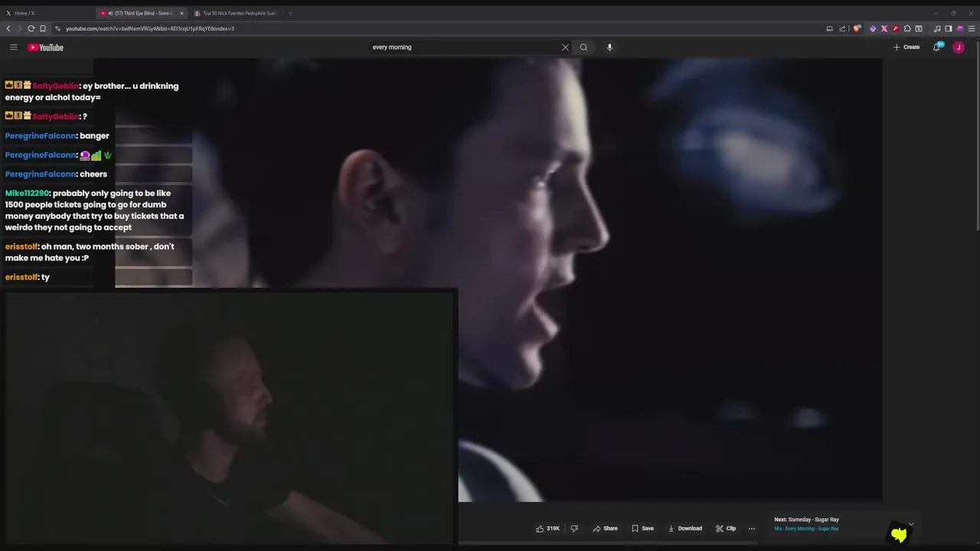This screenshot has width=980, height=551.
Task: Go forward in browser history
Action: (x=19, y=28)
